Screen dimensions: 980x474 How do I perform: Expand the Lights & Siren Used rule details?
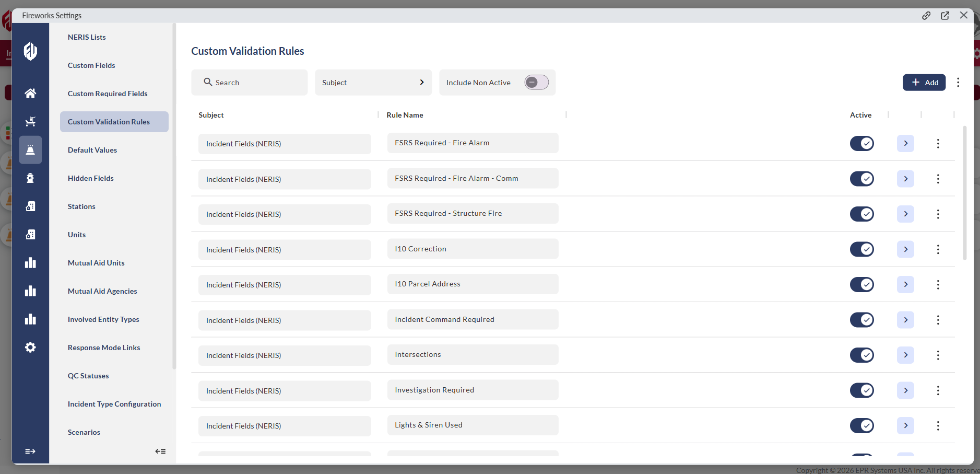tap(905, 426)
